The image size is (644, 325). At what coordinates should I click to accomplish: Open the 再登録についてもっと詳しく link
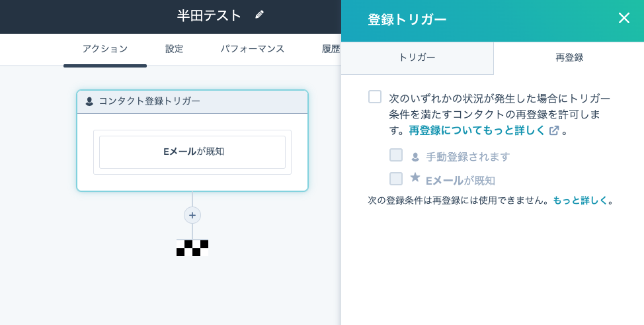[477, 130]
